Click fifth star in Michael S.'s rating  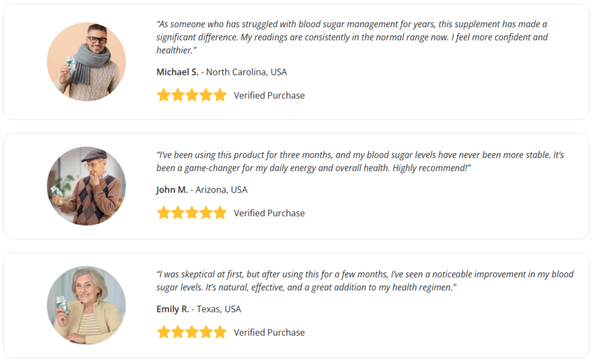coord(220,96)
